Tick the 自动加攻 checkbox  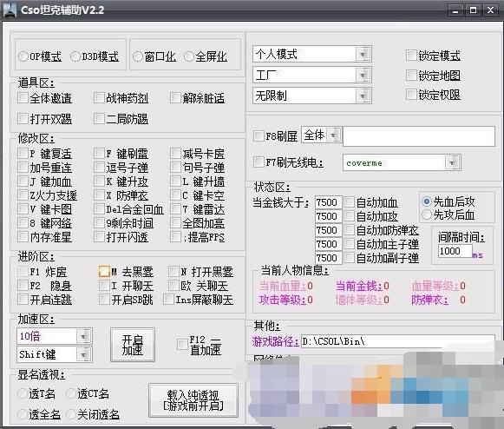(349, 216)
